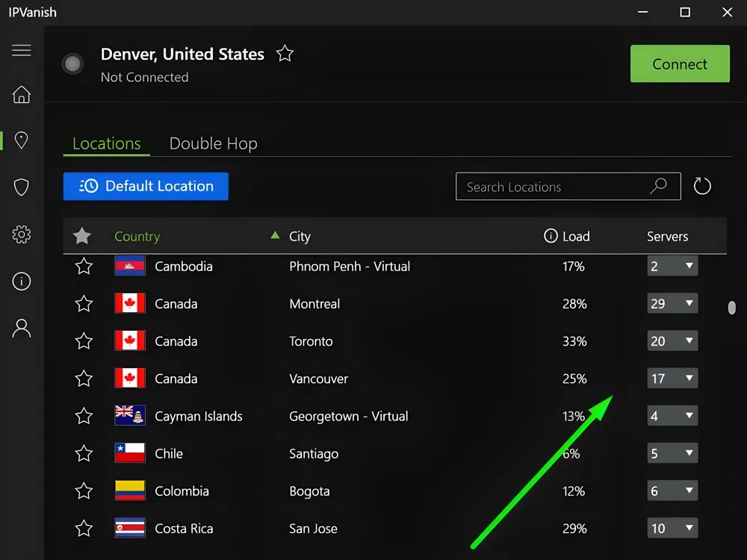Expand Vancouver servers dropdown showing 17
The width and height of the screenshot is (747, 560).
(672, 378)
